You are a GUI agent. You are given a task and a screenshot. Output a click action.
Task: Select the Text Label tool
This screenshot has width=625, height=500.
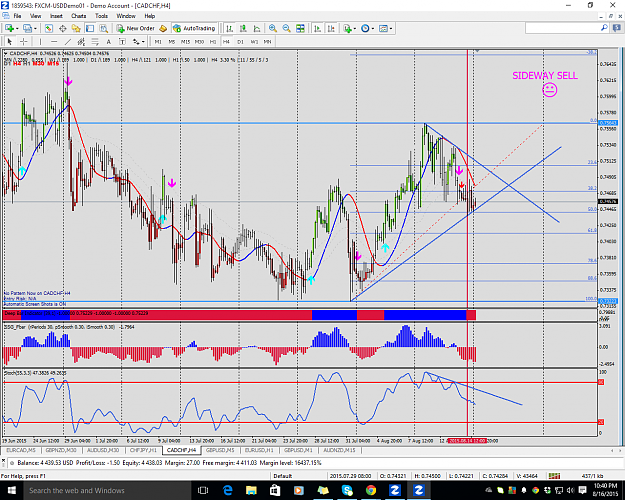point(122,41)
